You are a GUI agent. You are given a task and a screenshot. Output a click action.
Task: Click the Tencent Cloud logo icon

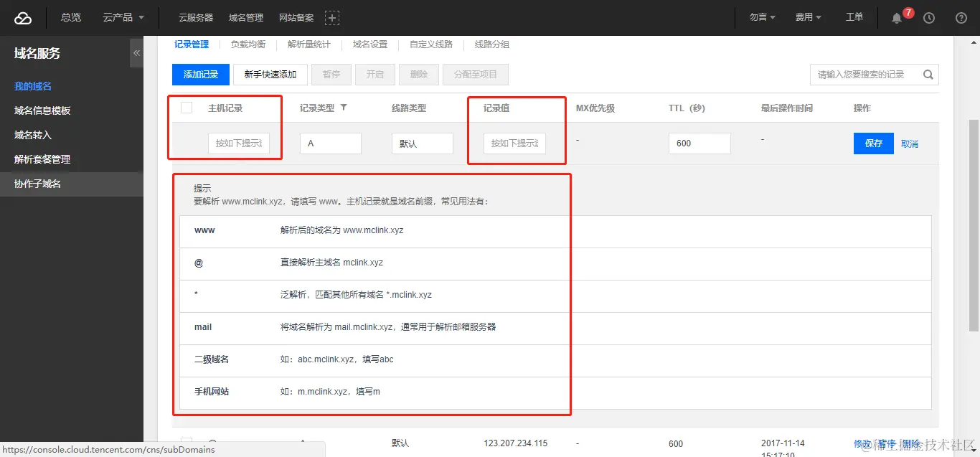(23, 18)
